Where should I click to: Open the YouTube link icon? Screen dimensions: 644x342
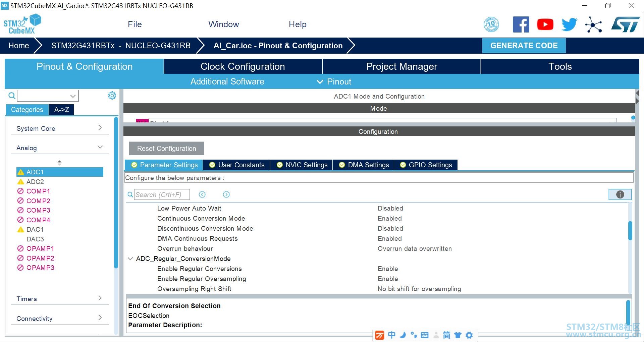point(545,24)
